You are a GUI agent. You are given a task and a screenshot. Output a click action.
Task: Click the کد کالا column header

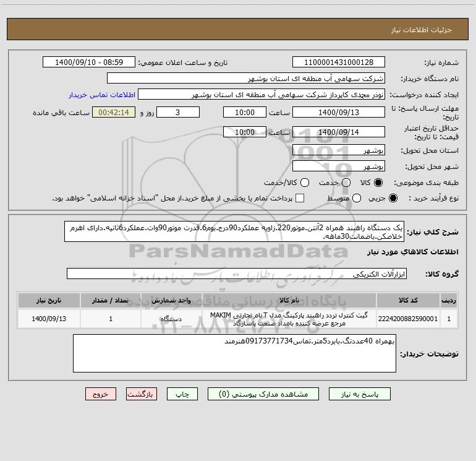point(408,300)
